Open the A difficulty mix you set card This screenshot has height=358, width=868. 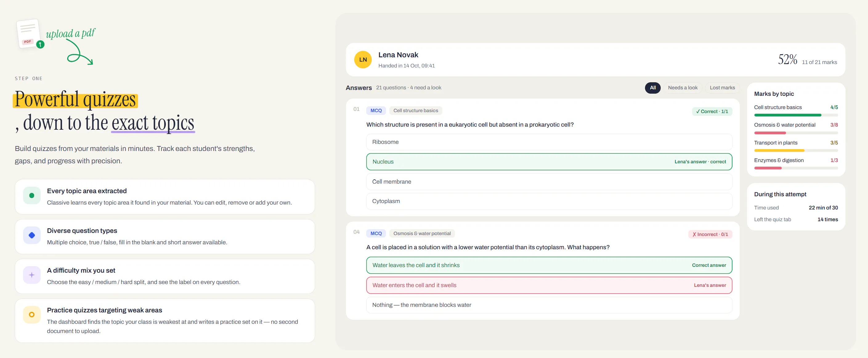tap(165, 276)
